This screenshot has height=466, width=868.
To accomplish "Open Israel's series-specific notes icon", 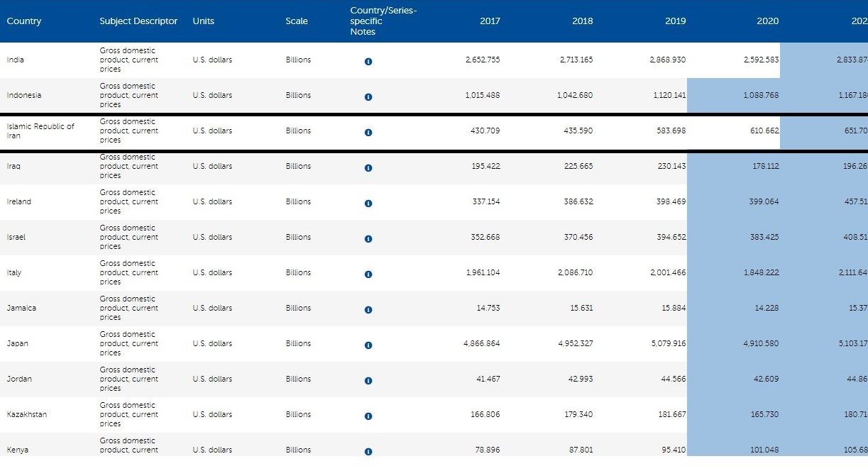I will click(x=368, y=239).
